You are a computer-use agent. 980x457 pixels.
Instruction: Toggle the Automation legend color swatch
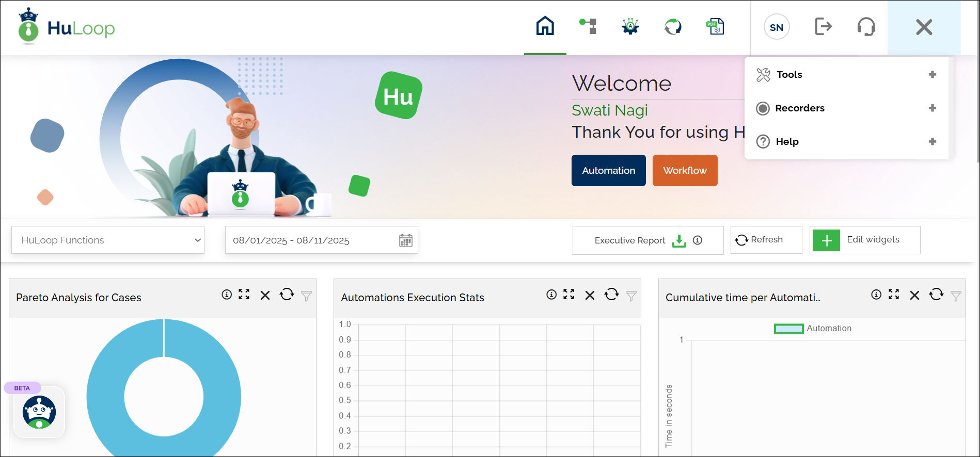tap(788, 329)
